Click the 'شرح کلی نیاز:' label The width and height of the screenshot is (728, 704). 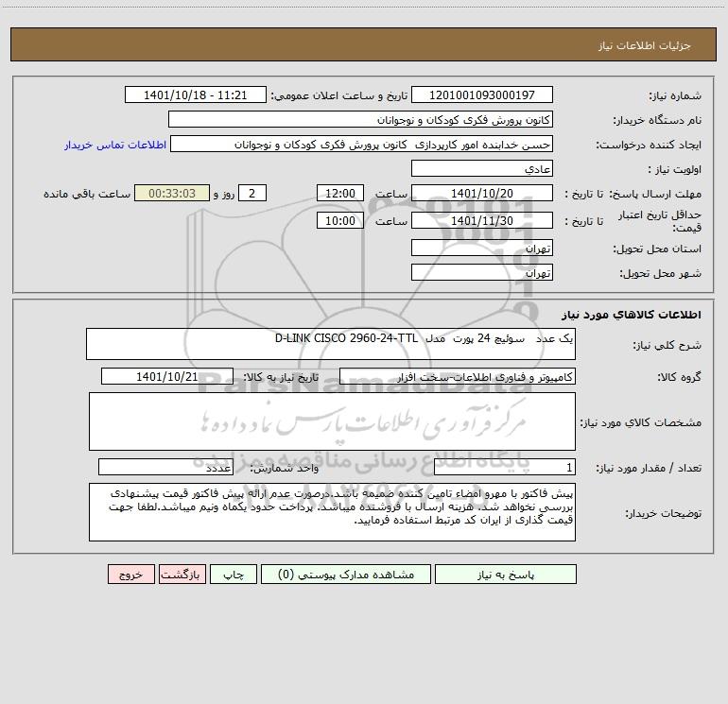point(667,345)
